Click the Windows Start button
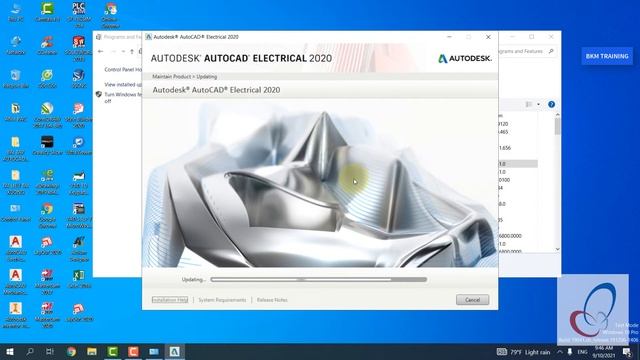Screen dimensions: 640x360 (x=10, y=352)
